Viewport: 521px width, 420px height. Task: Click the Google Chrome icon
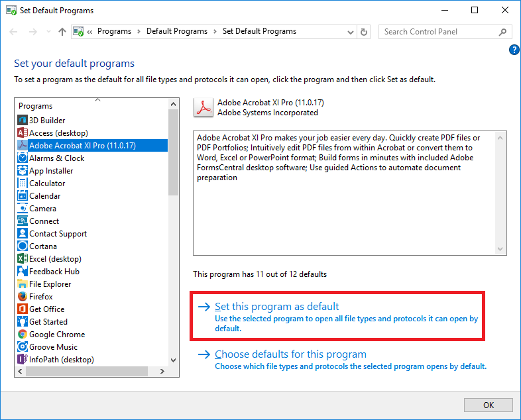pos(23,334)
